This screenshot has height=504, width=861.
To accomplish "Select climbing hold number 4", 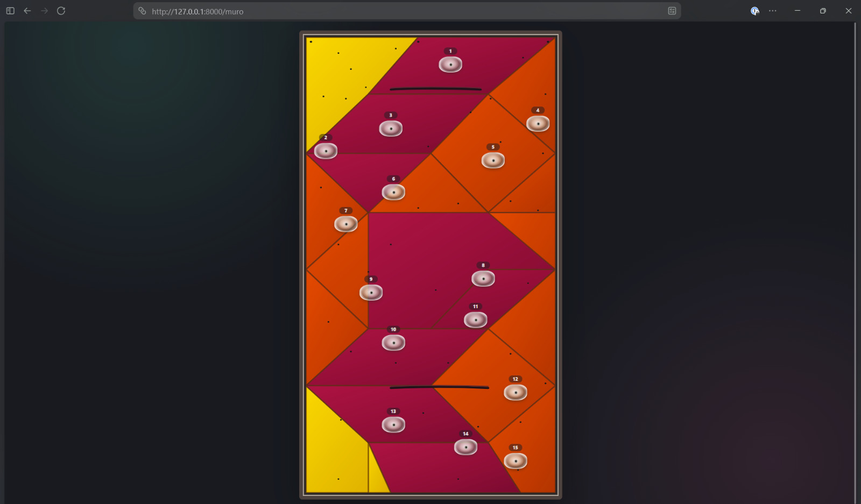I will (x=538, y=124).
